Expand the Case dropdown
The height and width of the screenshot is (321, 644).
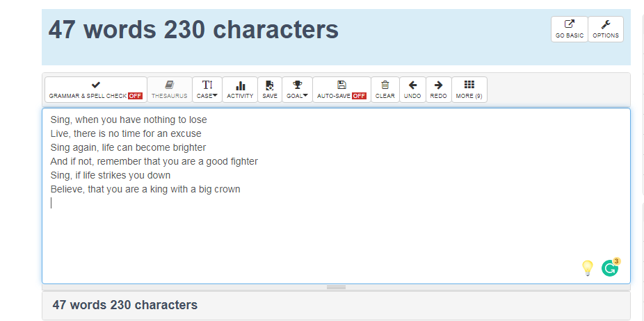[207, 90]
